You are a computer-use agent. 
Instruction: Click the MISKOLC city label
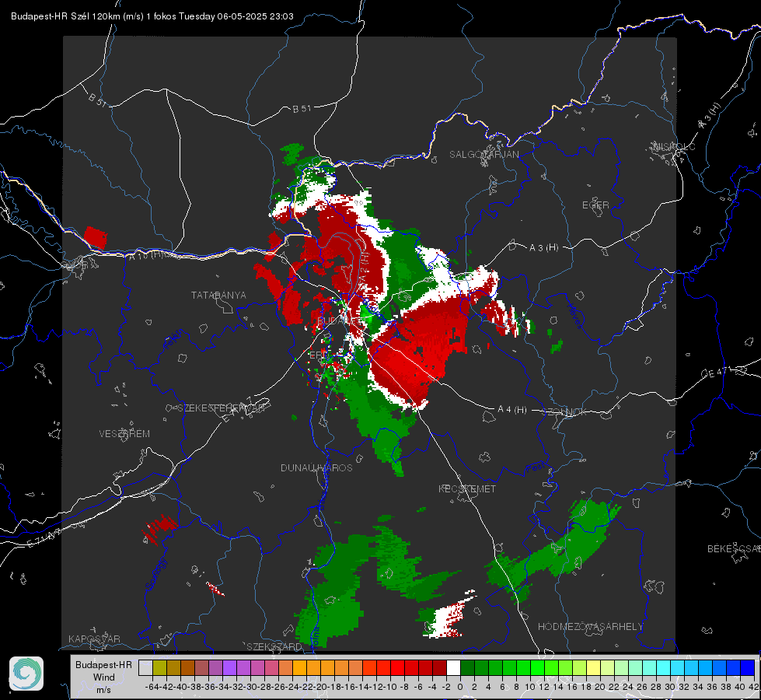[674, 146]
